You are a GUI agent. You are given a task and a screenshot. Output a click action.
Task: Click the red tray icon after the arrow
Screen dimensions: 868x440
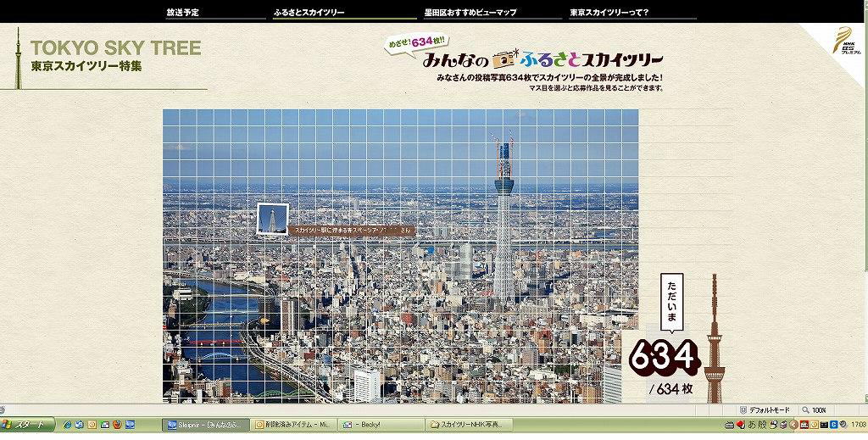coord(804,425)
